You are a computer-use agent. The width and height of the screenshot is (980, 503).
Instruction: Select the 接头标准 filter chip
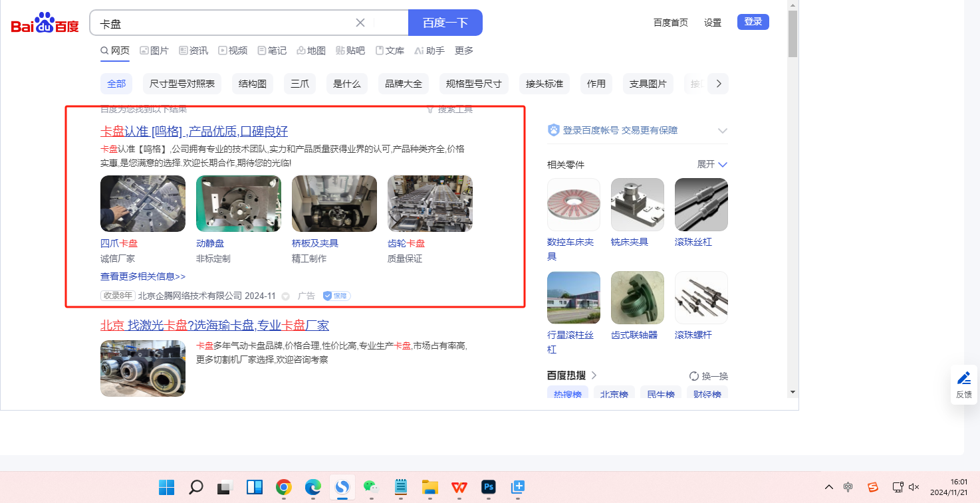(545, 84)
